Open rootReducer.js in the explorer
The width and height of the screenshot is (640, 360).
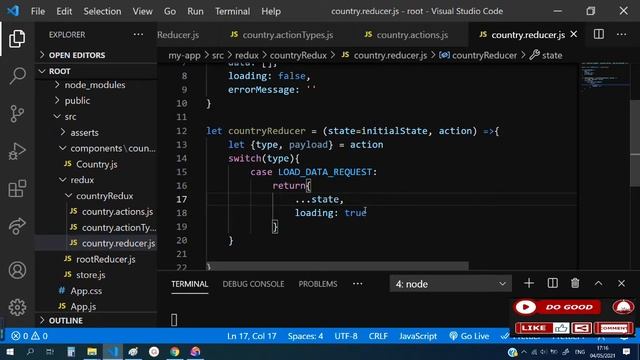pyautogui.click(x=96, y=259)
